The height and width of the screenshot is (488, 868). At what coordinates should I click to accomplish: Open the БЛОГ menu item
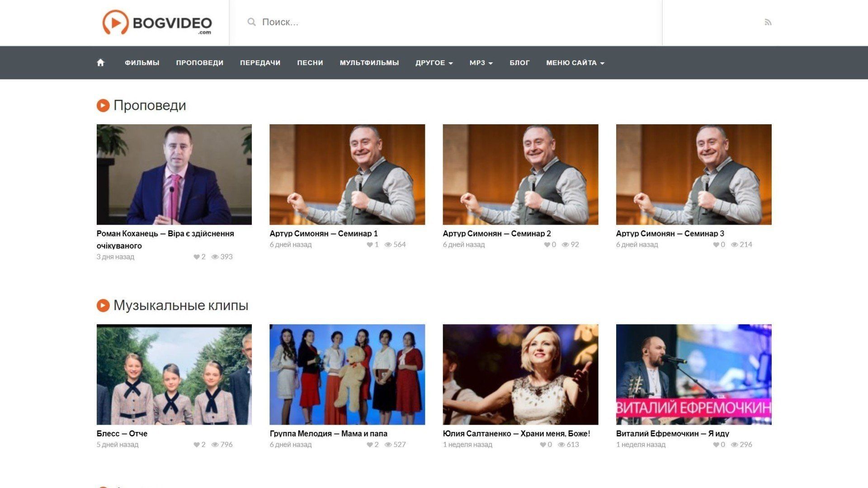pyautogui.click(x=519, y=63)
